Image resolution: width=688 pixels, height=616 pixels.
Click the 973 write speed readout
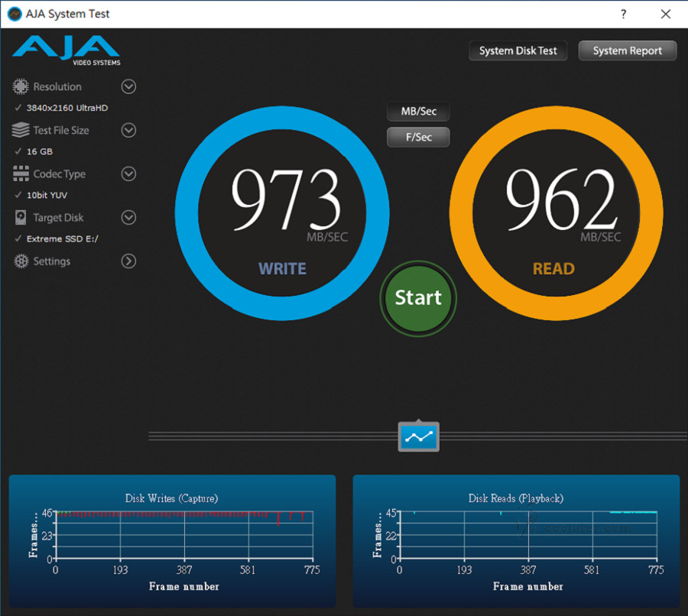coord(286,199)
